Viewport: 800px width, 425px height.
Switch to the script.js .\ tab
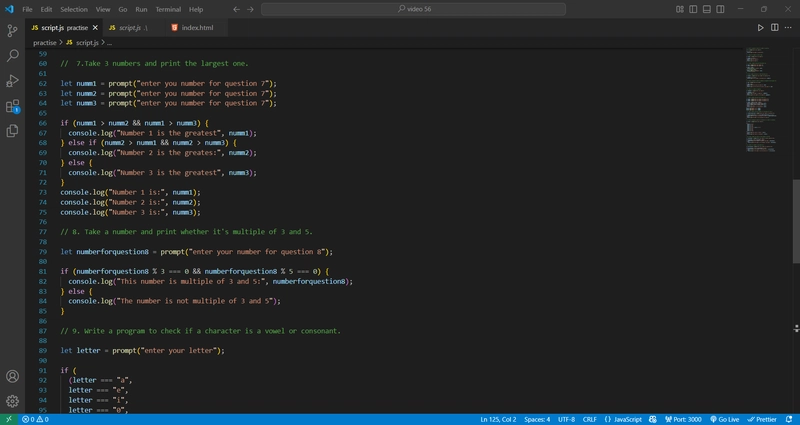[x=134, y=28]
